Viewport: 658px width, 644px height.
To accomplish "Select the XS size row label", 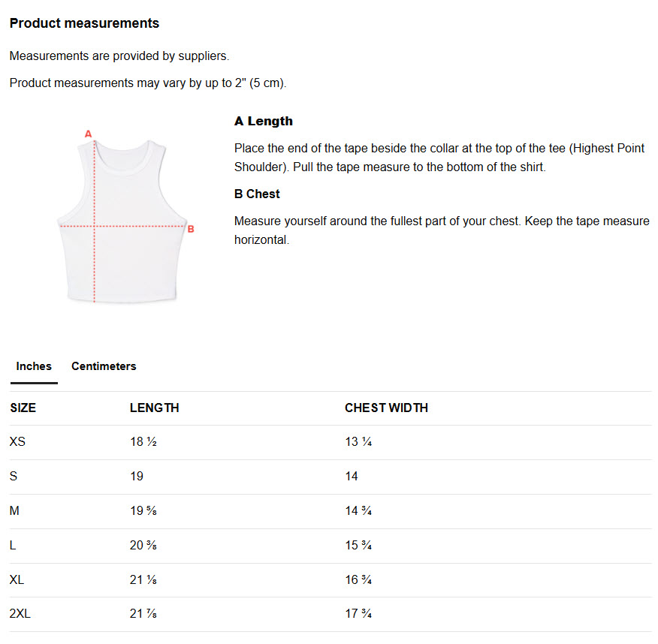I will (x=17, y=441).
